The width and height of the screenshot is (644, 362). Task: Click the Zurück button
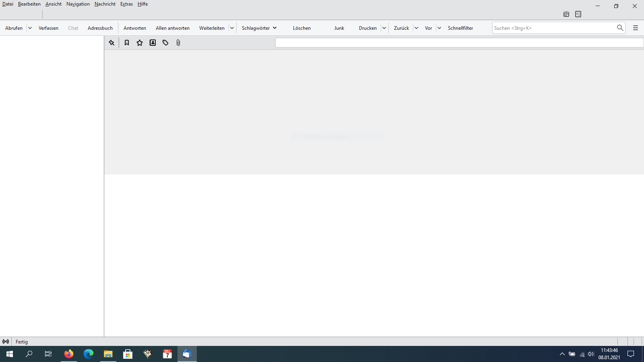tap(401, 28)
